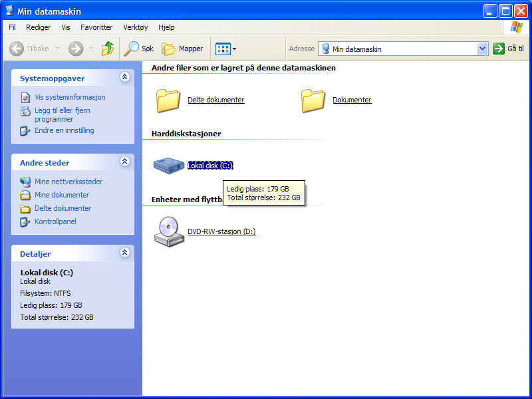Click the views layout icon
532x399 pixels.
coord(223,49)
